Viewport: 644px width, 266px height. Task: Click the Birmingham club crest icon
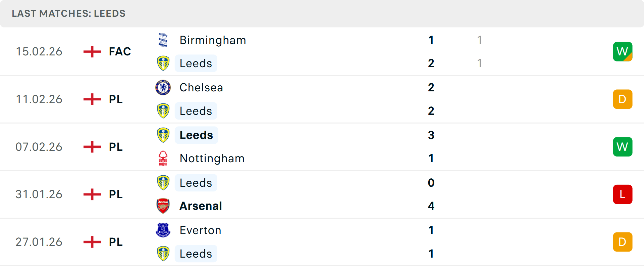click(163, 40)
